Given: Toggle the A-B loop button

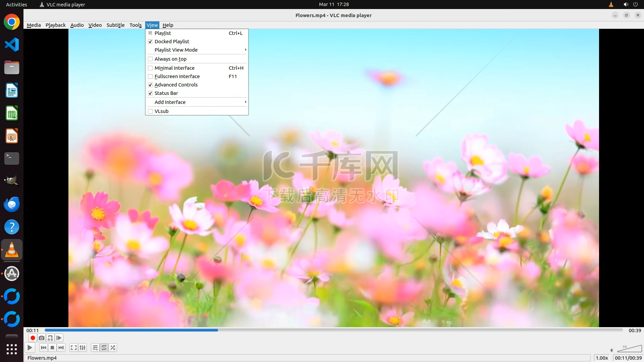Looking at the screenshot, I should click(x=50, y=338).
